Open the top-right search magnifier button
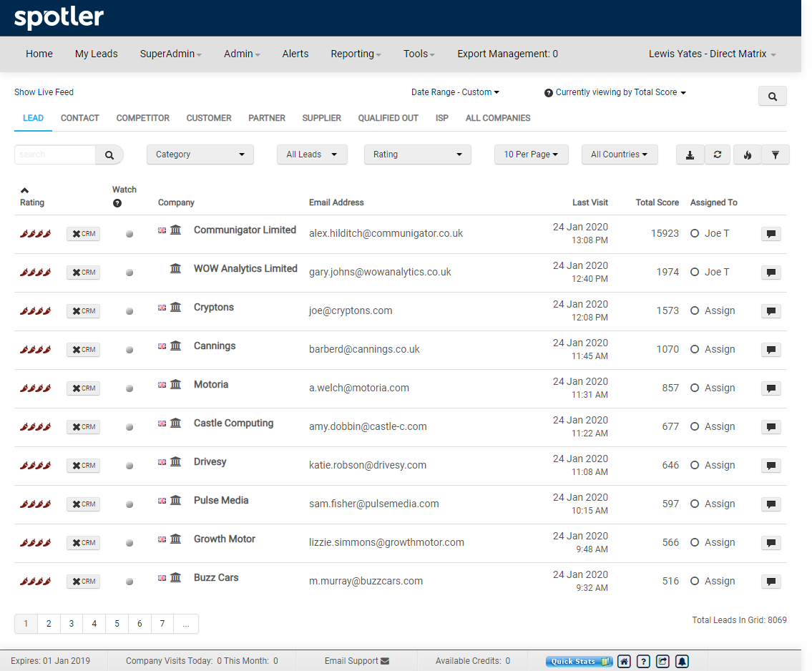The width and height of the screenshot is (812, 671). pos(772,97)
